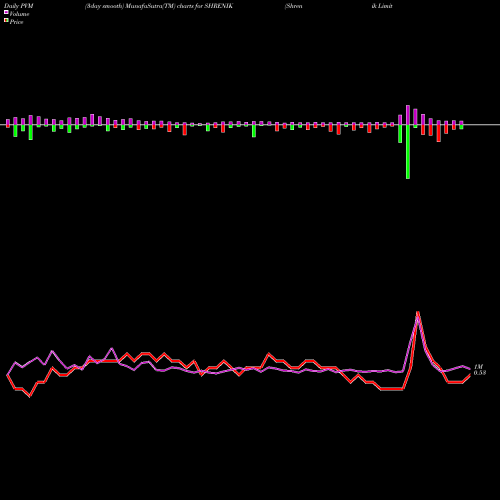Screen dimensions: 500x500
Task: Click the 'Price' legend label
Action: (16, 22)
